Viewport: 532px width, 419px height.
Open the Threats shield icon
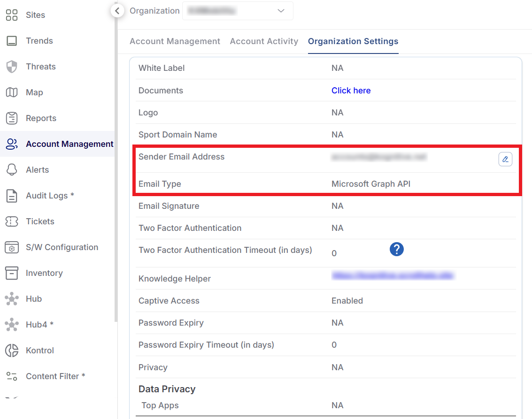[12, 67]
